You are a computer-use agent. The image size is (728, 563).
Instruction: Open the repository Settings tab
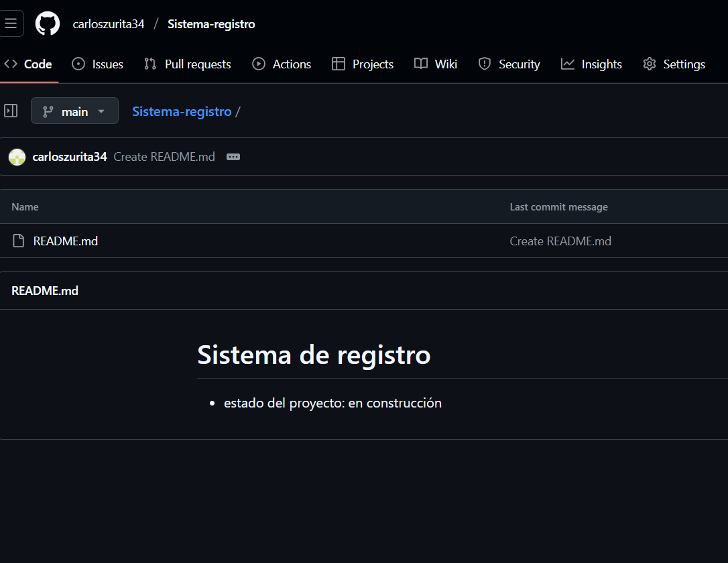pos(674,64)
